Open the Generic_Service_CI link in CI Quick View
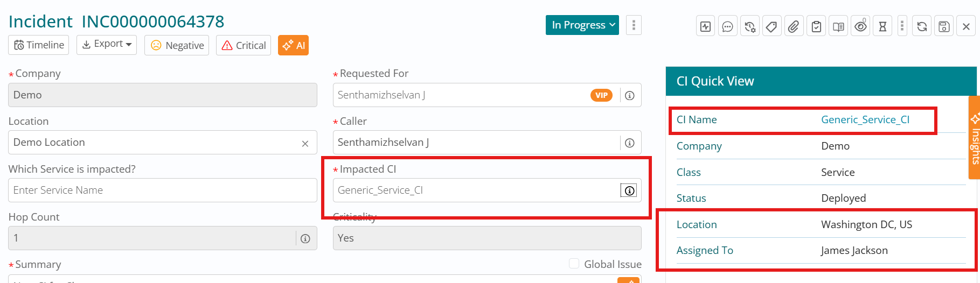 pos(865,120)
